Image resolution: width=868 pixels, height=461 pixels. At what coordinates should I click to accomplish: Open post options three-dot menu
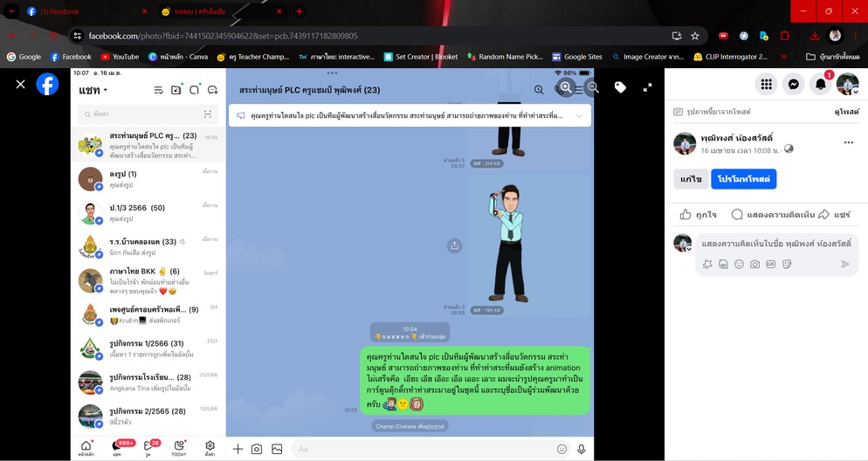tap(848, 142)
